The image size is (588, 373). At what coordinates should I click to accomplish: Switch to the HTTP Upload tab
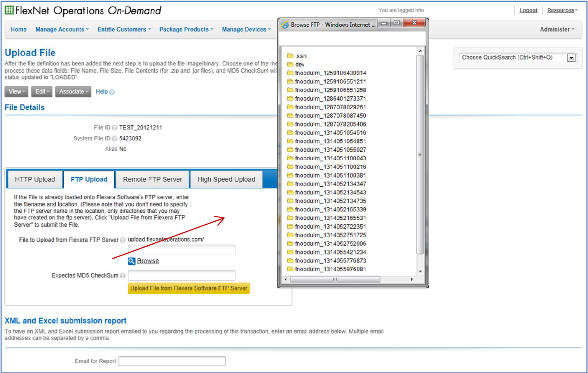click(35, 179)
